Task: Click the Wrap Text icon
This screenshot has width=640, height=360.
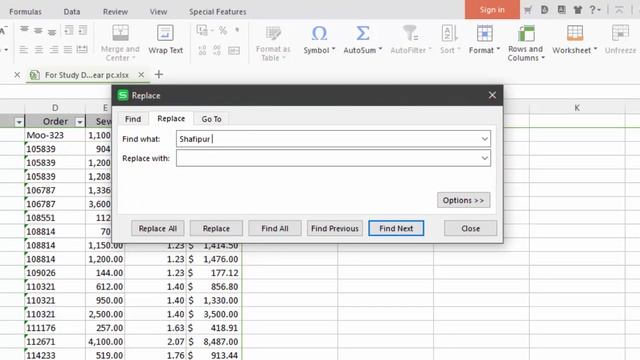Action: tap(165, 33)
